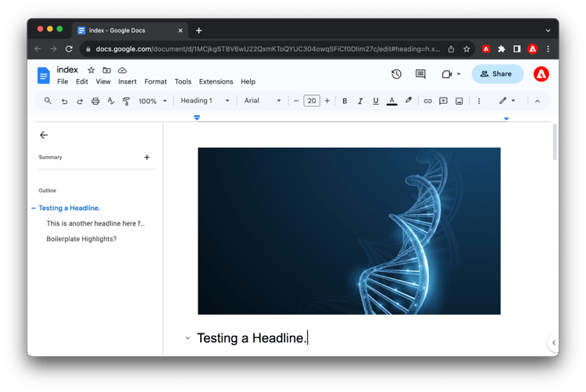586x392 pixels.
Task: Click the Share button
Action: 498,74
